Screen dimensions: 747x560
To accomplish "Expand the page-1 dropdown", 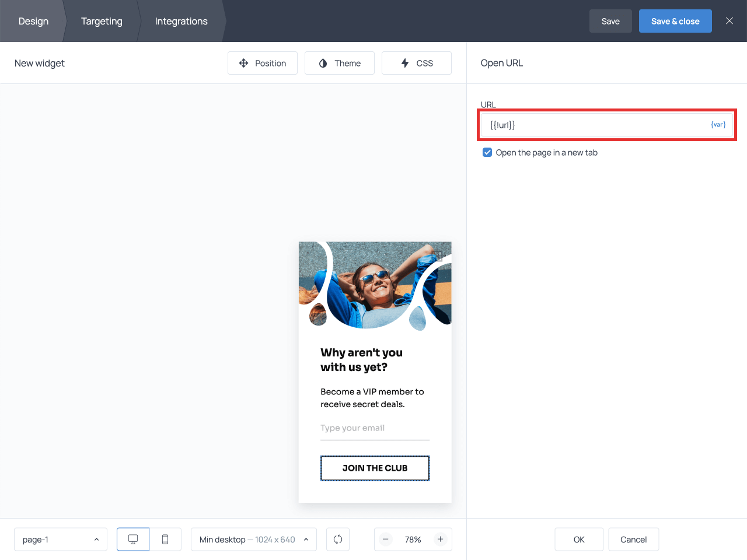I will pos(61,540).
